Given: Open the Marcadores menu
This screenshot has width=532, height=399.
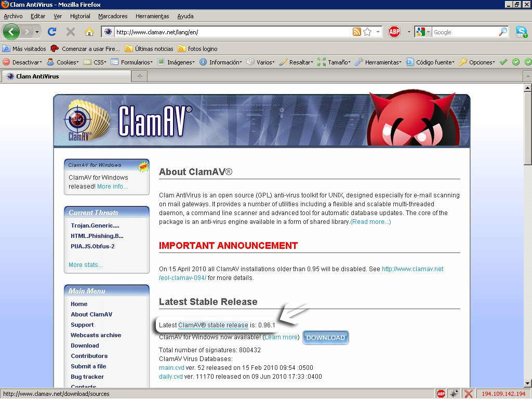Looking at the screenshot, I should (x=113, y=16).
